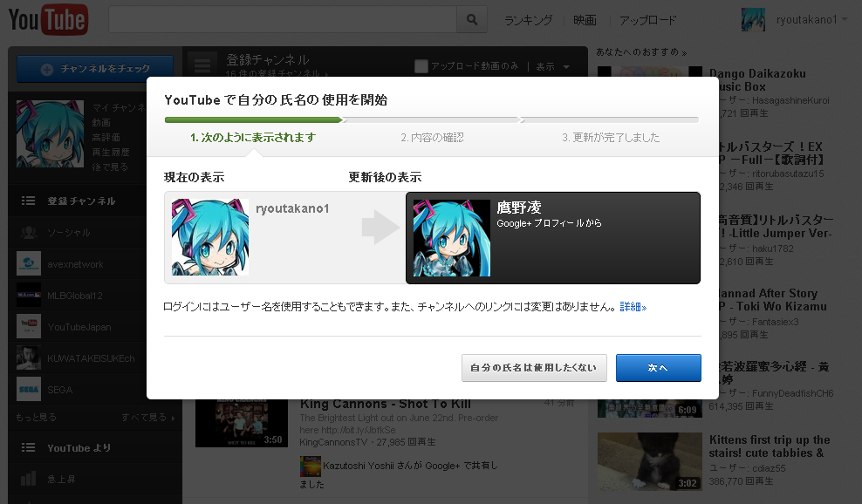862x504 pixels.
Task: Open the 映画 link
Action: click(x=585, y=20)
